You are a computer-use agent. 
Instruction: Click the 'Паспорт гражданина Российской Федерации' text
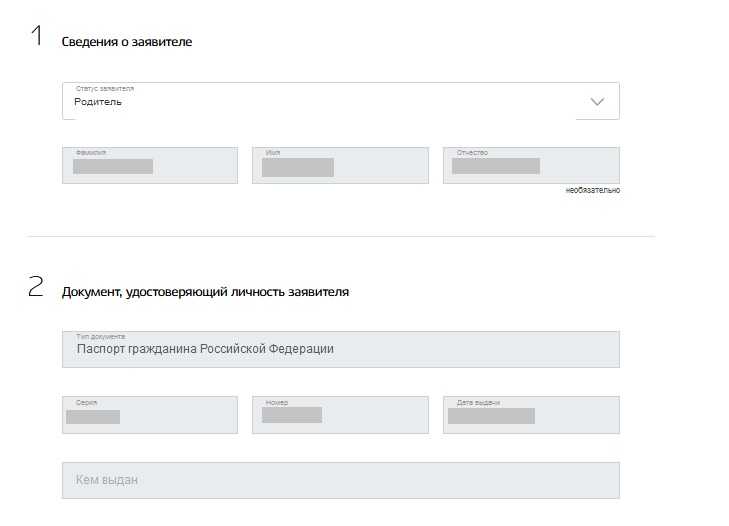click(x=205, y=350)
